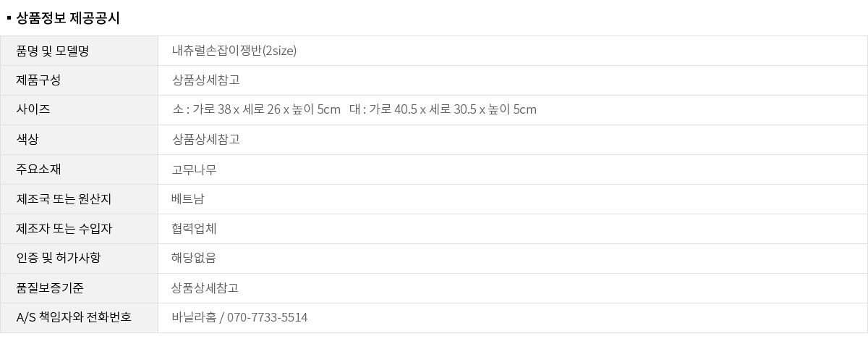Click the 제품구성 row label

(x=38, y=80)
